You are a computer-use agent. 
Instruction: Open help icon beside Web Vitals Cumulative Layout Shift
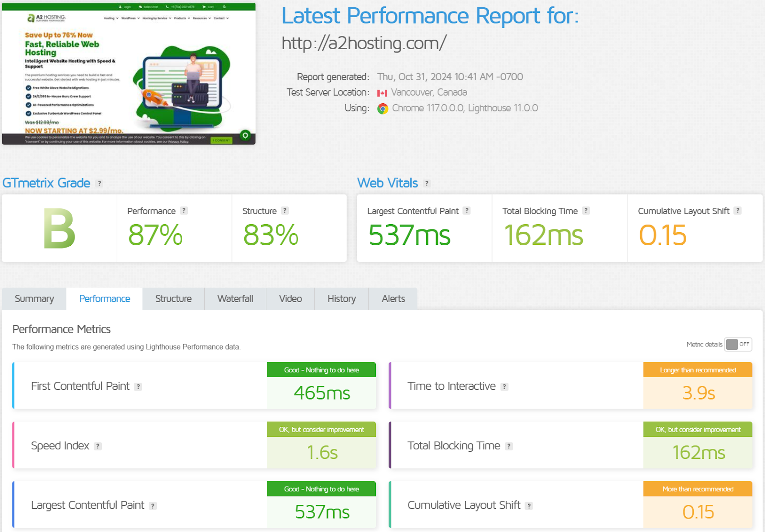tap(738, 210)
